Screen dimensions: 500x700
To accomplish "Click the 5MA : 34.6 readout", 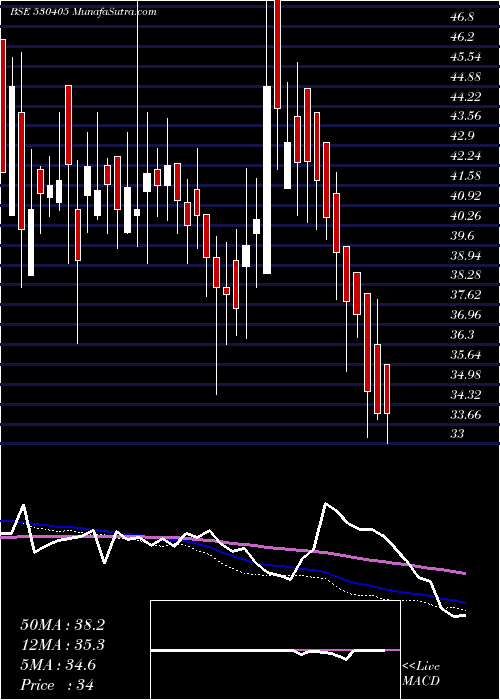I will 58,665.
